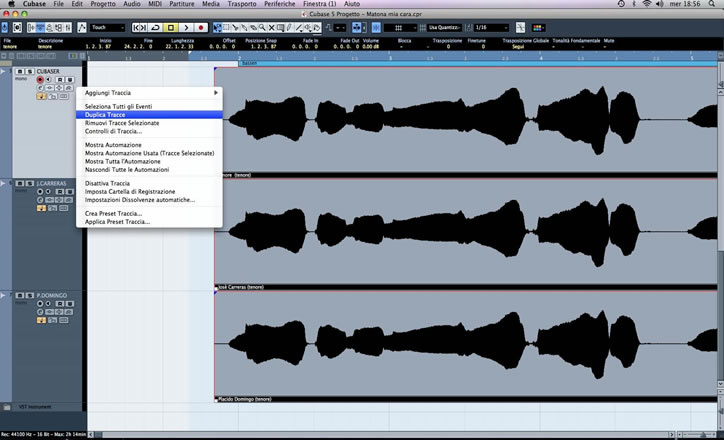Image resolution: width=724 pixels, height=440 pixels.
Task: Choose Disattiva Traccia
Action: (x=149, y=183)
